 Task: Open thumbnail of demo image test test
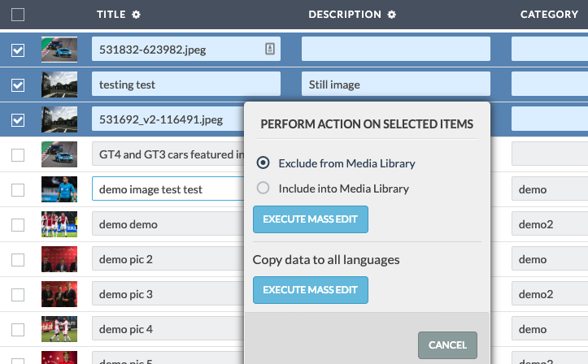(59, 189)
